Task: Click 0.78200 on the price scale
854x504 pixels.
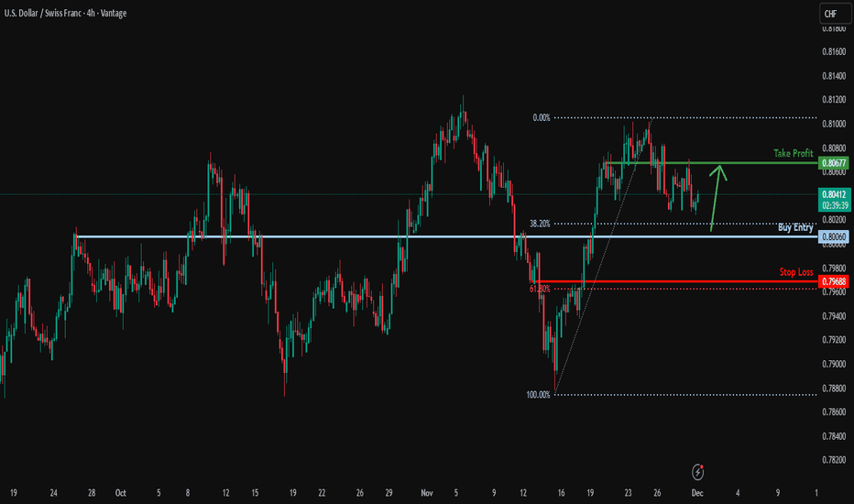Action: click(x=834, y=460)
